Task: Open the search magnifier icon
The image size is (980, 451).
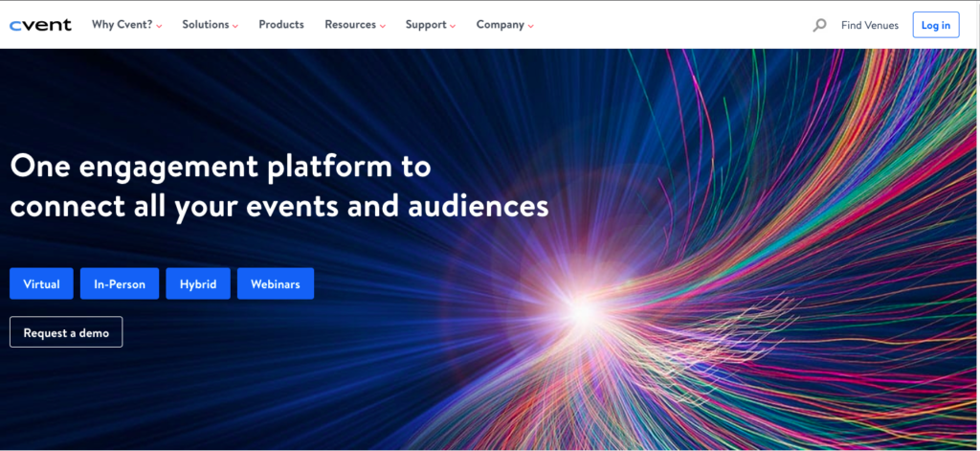Action: (x=819, y=26)
